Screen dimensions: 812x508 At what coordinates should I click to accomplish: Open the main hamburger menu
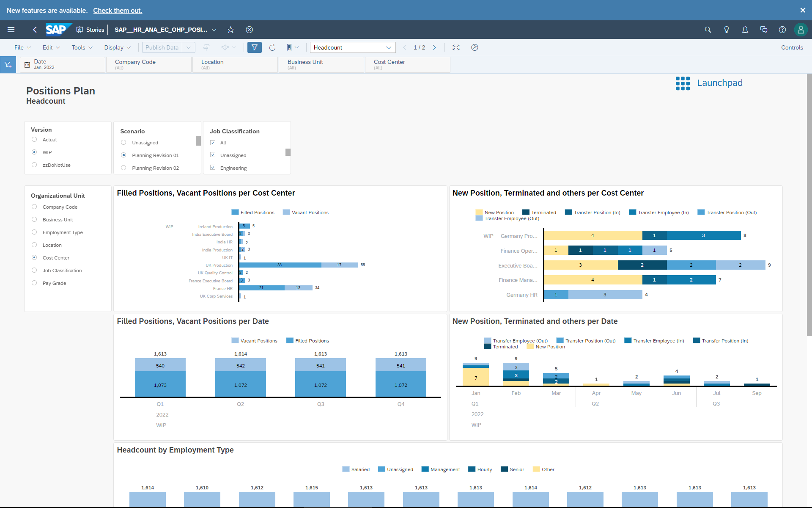coord(11,30)
